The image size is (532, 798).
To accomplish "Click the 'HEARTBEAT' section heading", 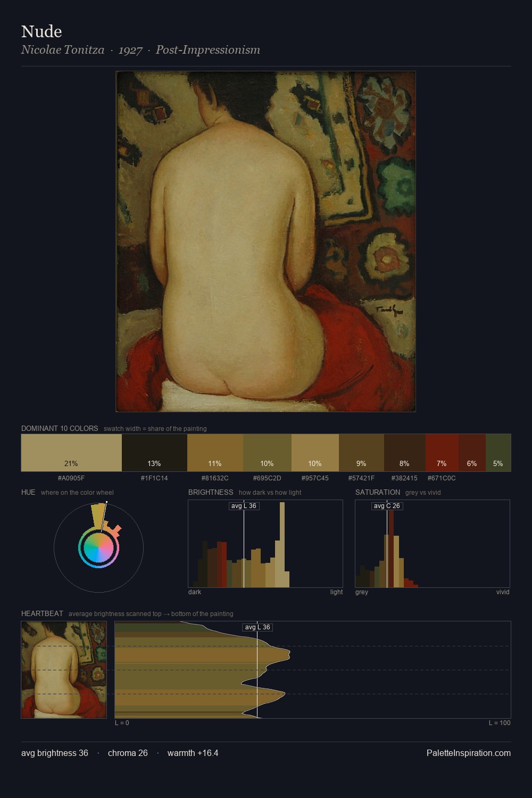I will tap(42, 613).
